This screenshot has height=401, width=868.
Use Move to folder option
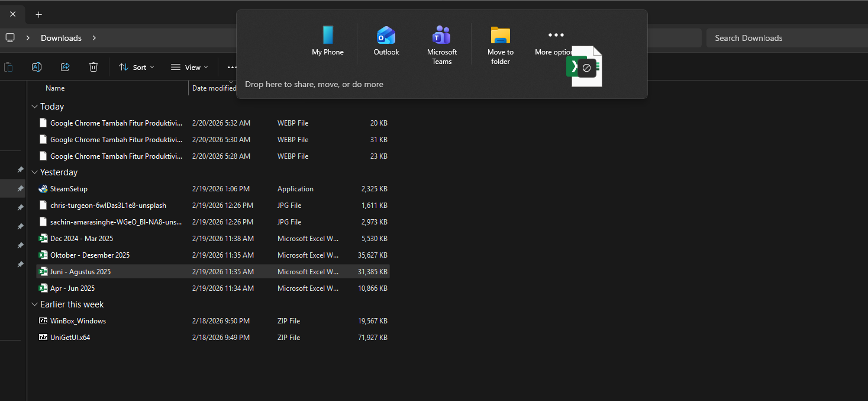click(500, 41)
